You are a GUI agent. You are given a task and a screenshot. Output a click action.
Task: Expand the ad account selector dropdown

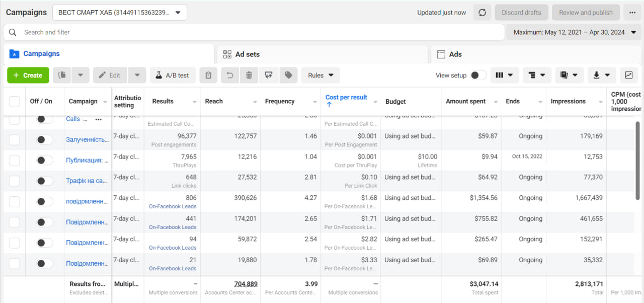click(x=120, y=13)
